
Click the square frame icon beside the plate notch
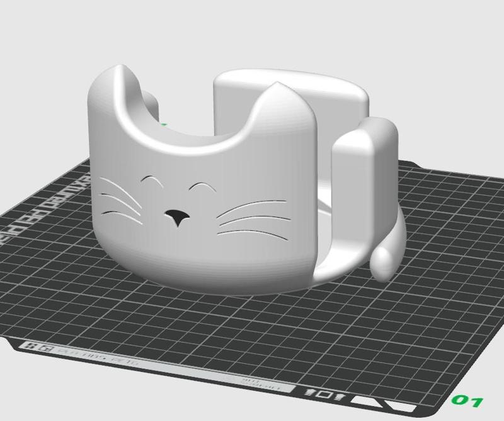tap(324, 395)
